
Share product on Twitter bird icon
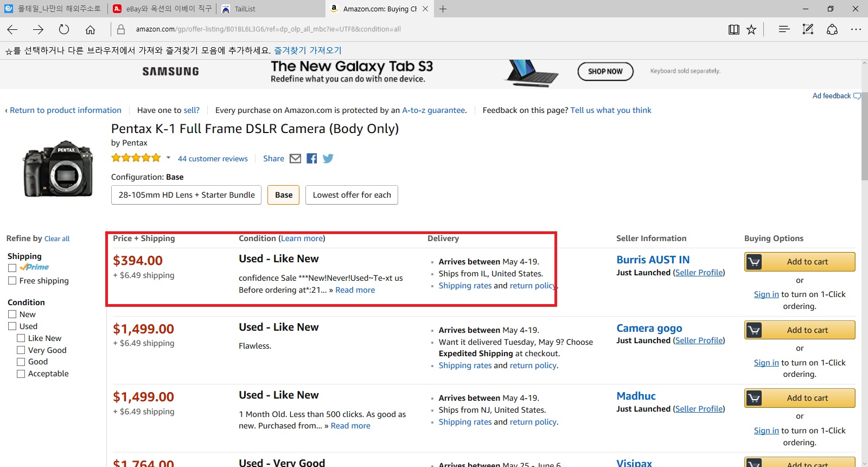pyautogui.click(x=328, y=159)
